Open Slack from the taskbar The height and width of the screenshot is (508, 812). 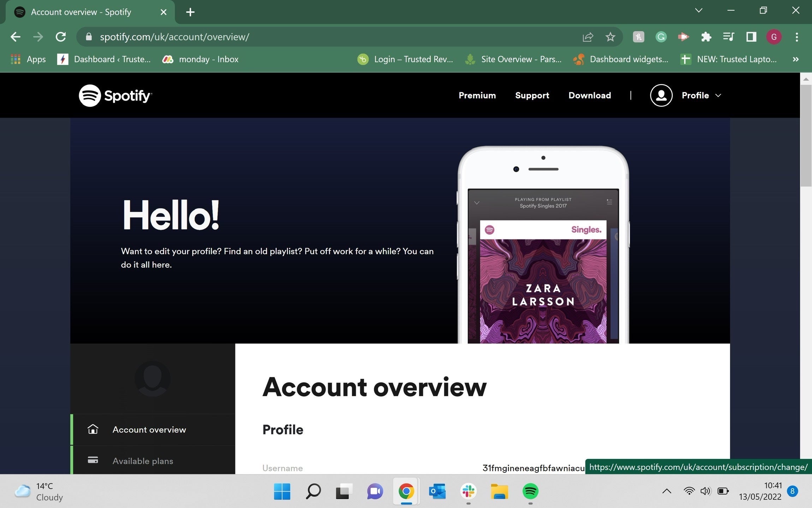point(468,491)
